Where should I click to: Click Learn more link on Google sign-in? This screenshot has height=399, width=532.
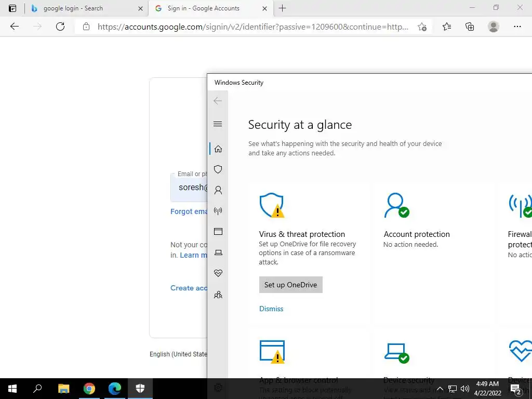[x=193, y=255]
